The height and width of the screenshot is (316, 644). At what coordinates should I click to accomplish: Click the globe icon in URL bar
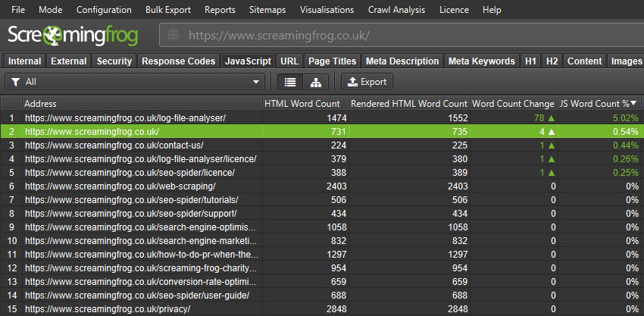tap(174, 36)
